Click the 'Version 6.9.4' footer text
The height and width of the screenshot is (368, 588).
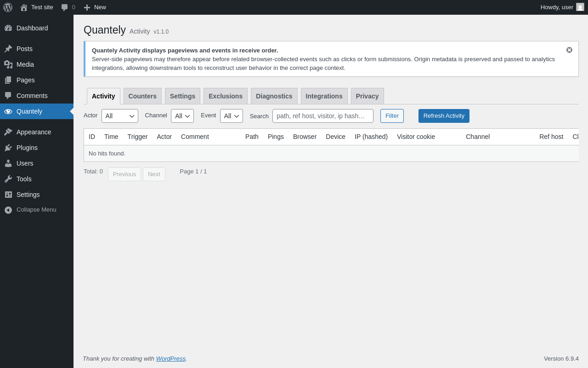(x=561, y=359)
